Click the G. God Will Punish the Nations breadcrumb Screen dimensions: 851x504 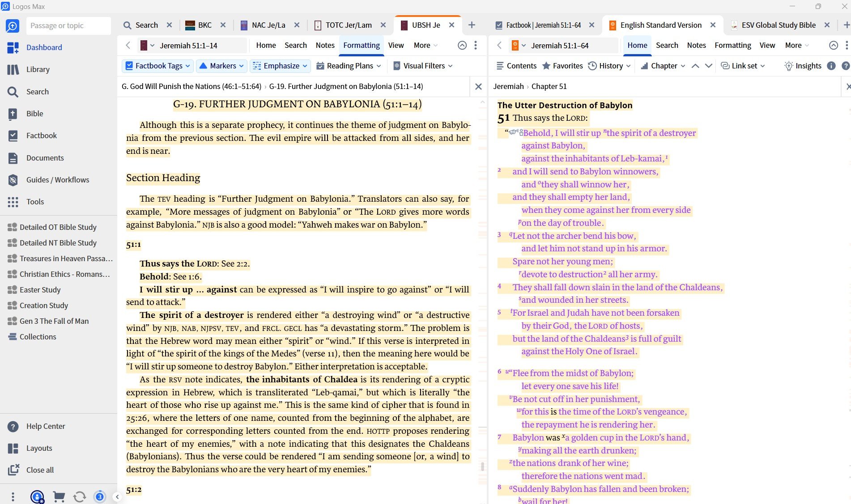click(x=191, y=86)
